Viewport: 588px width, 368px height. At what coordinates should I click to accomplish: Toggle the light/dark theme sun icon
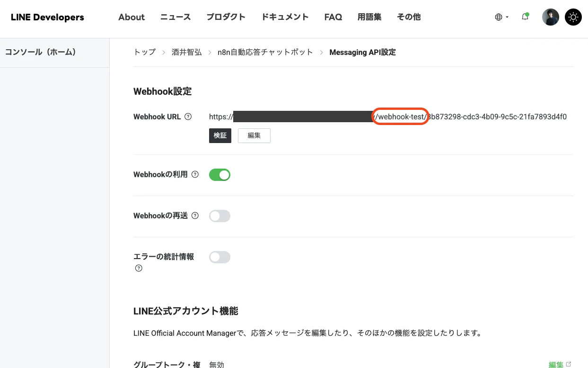(573, 17)
